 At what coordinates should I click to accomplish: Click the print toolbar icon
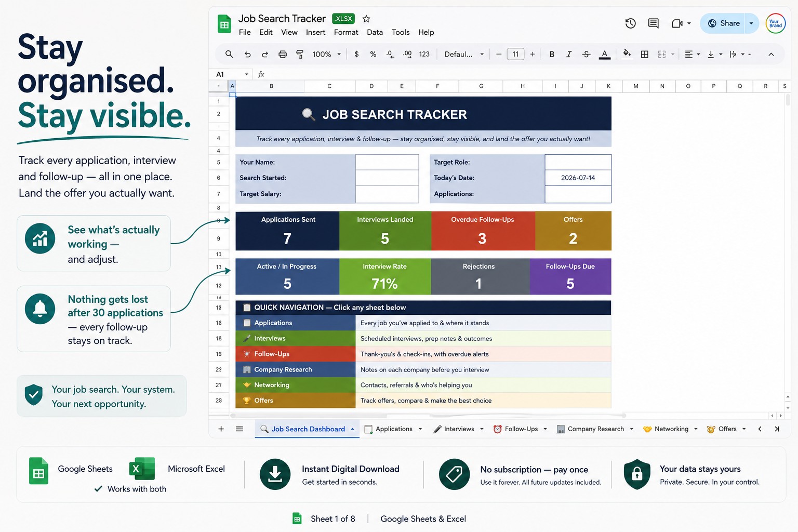(282, 54)
